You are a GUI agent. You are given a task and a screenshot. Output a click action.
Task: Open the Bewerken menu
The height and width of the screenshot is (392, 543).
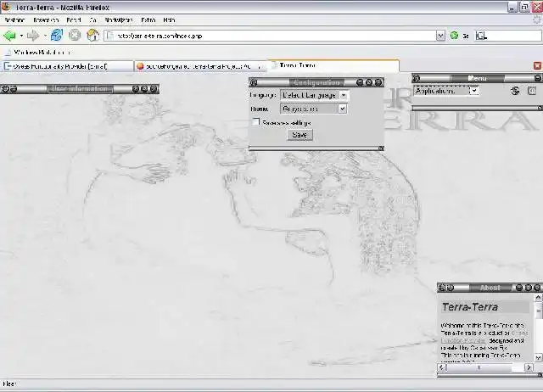tap(46, 20)
